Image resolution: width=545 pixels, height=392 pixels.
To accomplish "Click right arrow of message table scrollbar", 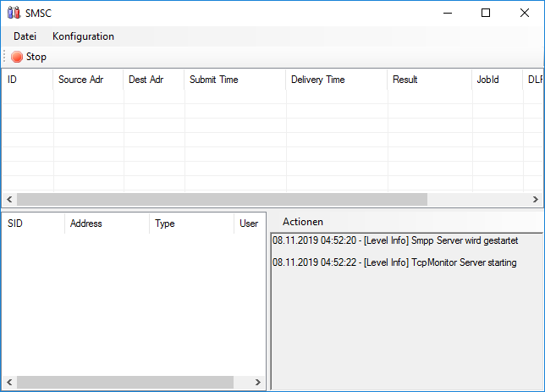I will click(536, 199).
